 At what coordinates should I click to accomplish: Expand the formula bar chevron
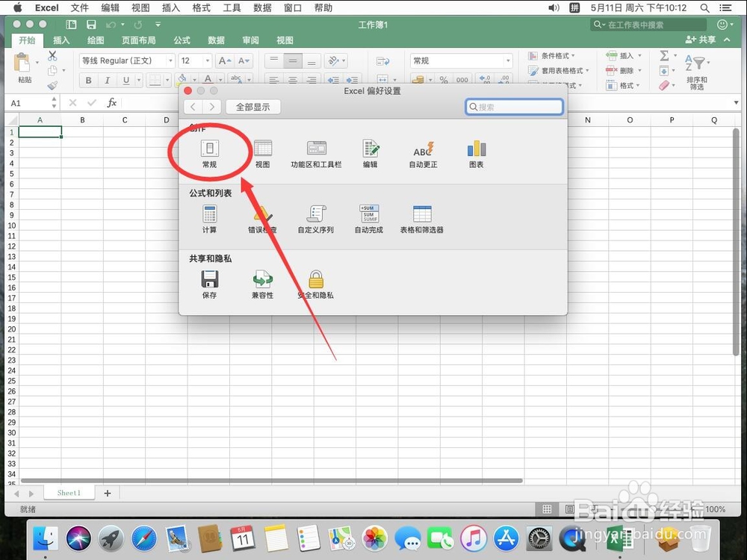pos(736,102)
